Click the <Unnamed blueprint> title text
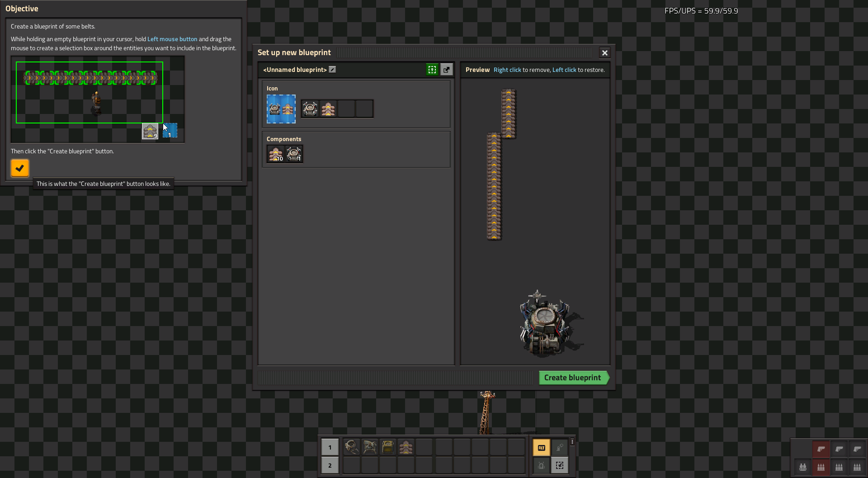 pos(295,70)
